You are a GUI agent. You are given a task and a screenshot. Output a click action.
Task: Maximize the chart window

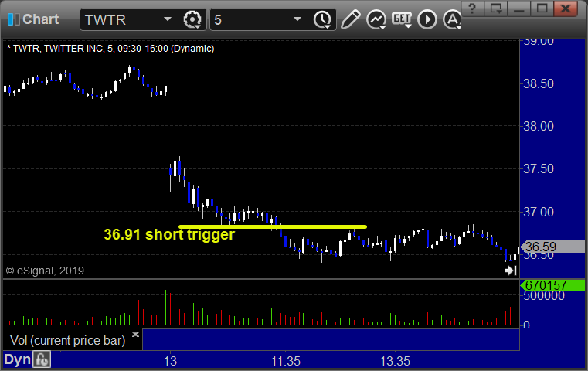coord(542,9)
